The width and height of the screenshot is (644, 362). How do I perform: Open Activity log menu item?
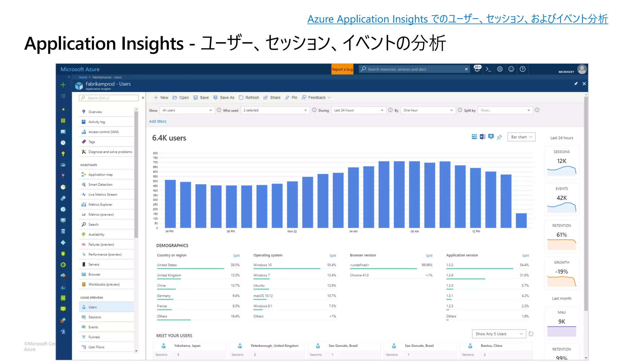106,122
